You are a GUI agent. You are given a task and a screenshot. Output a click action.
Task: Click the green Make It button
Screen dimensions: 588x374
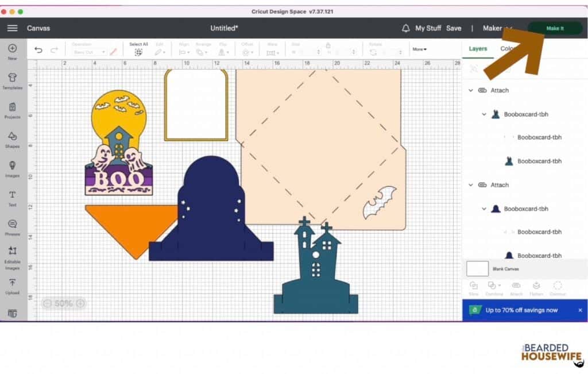pos(555,28)
